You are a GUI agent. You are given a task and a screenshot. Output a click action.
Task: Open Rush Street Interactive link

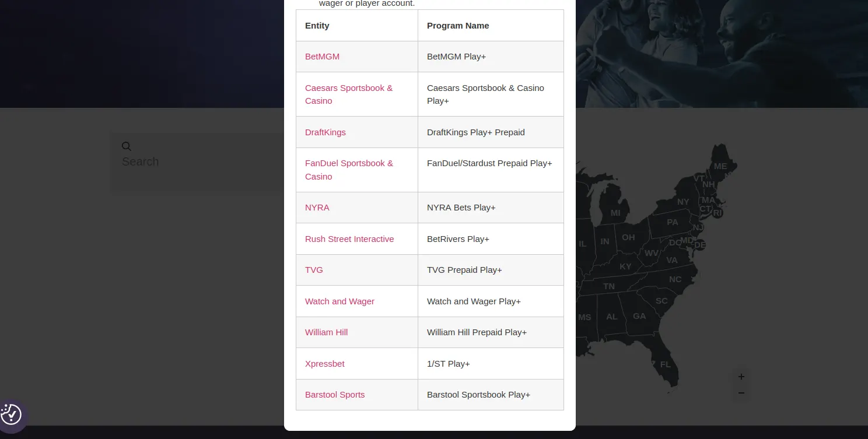coord(349,239)
